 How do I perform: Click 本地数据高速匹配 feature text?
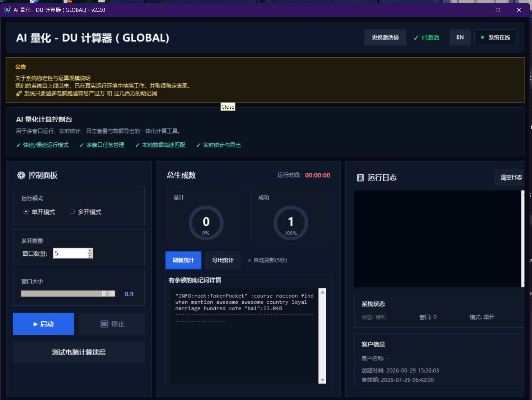(160, 145)
